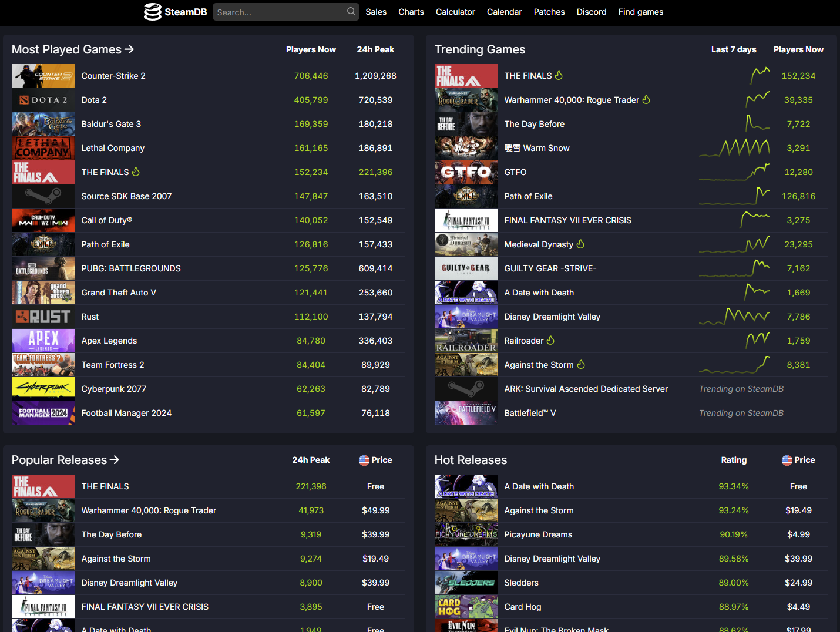Click the flame icon next to THE FINALS in Trending Games

coord(559,75)
